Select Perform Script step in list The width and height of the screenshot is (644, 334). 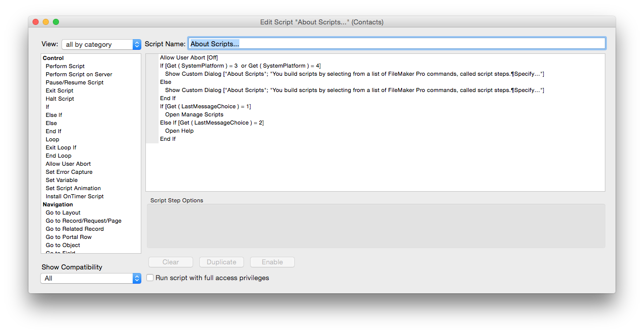tap(65, 66)
